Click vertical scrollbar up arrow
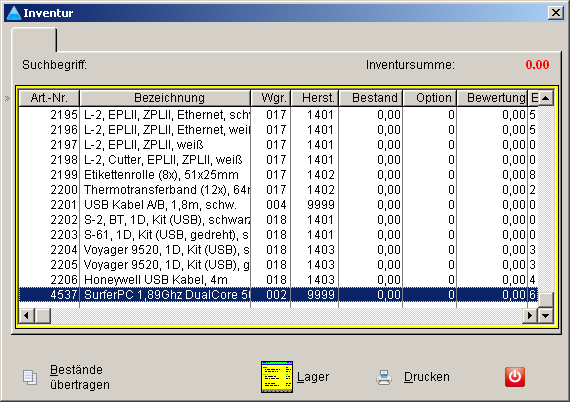 (545, 98)
